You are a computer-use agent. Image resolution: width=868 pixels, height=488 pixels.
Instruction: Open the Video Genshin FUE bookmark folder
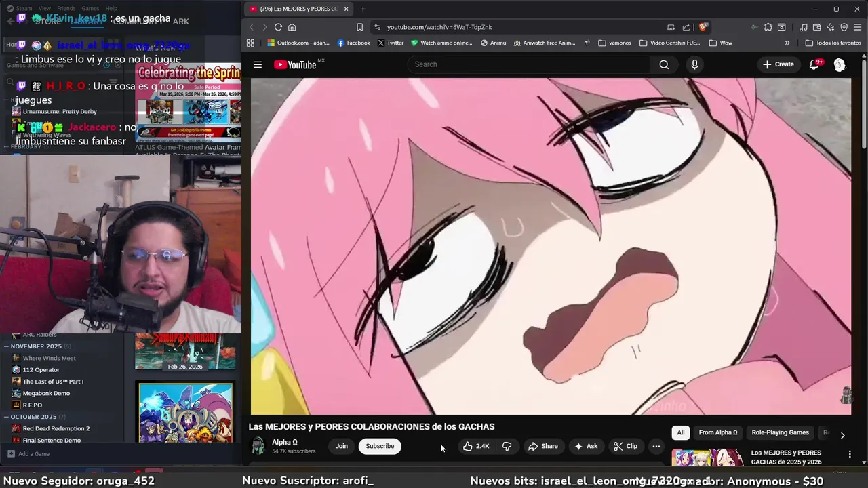click(x=669, y=43)
